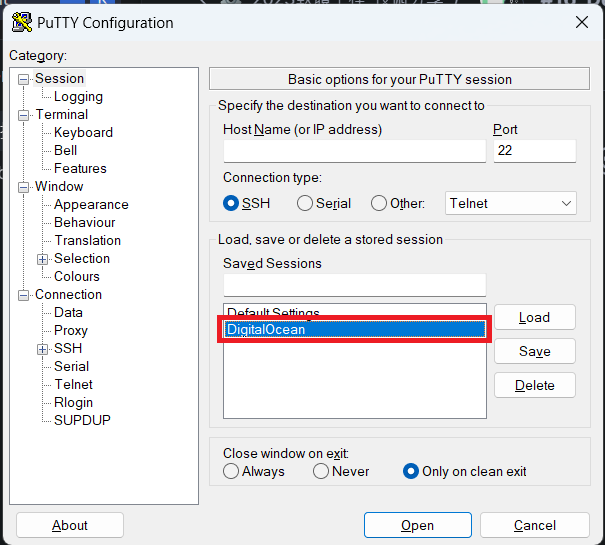605x545 pixels.
Task: Choose Other connection type radio
Action: 379,203
